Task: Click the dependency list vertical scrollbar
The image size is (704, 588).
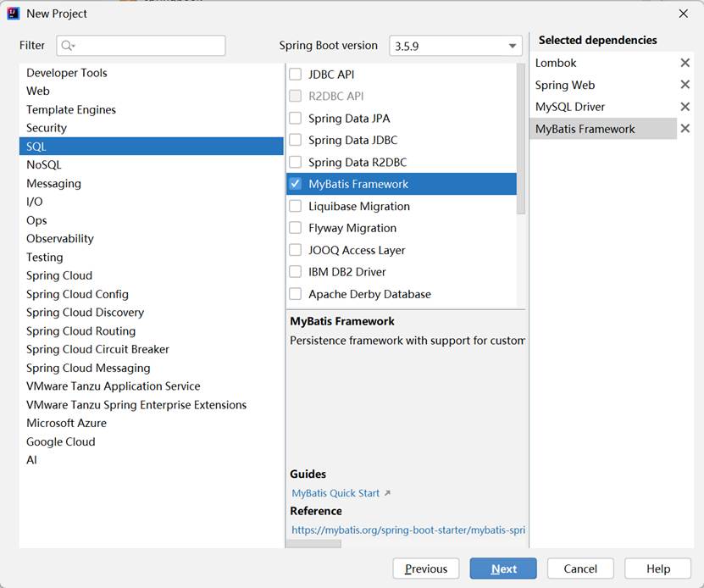Action: point(521,139)
